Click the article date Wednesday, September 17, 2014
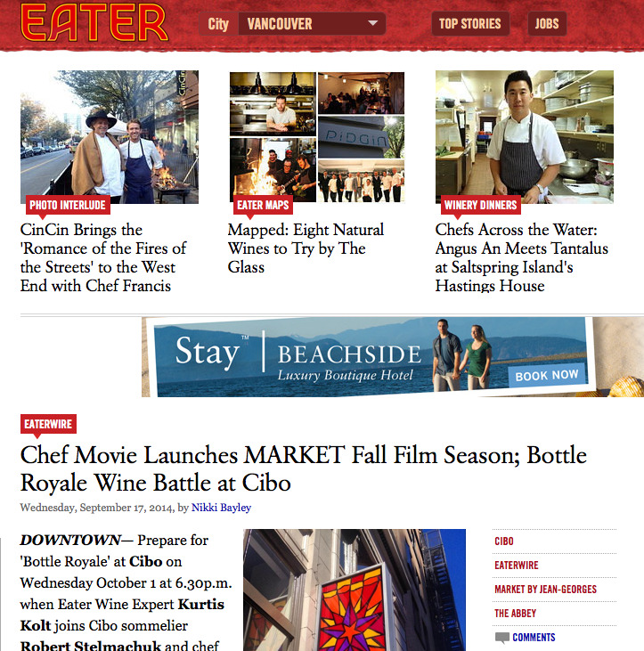The width and height of the screenshot is (644, 651). point(96,508)
